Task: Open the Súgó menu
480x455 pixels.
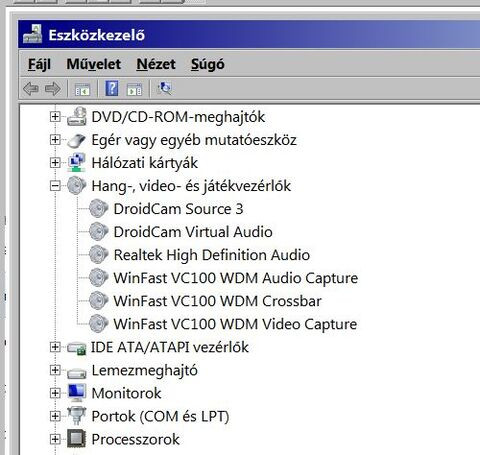Action: pos(208,64)
